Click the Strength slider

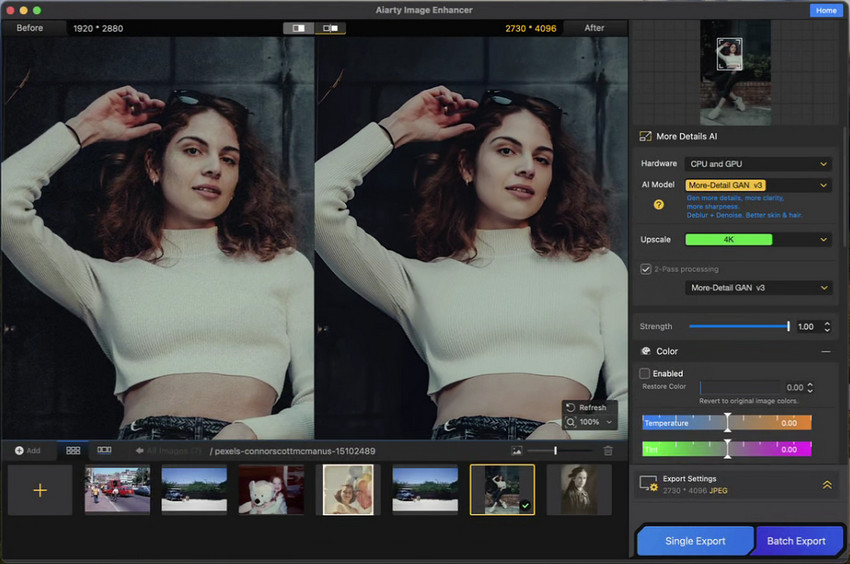pos(739,326)
